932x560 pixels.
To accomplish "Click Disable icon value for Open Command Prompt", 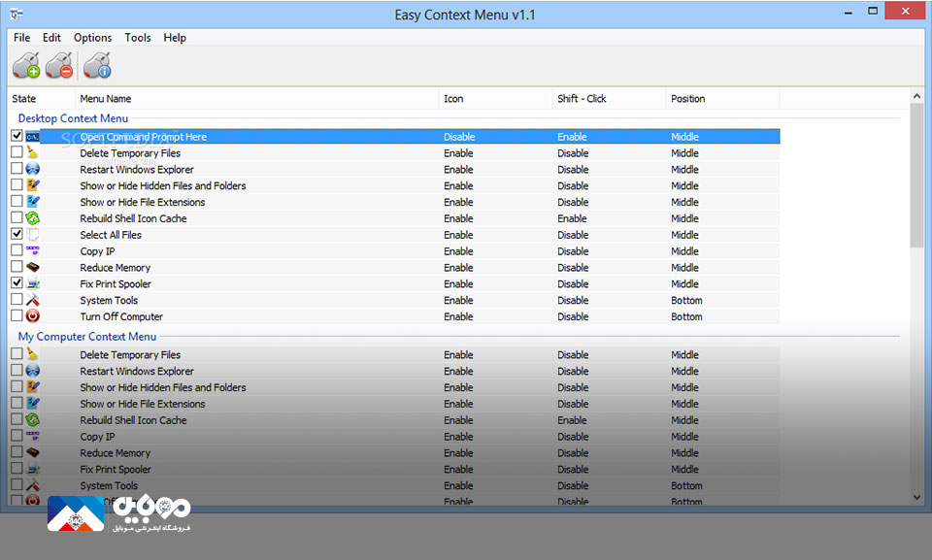I will tap(459, 137).
